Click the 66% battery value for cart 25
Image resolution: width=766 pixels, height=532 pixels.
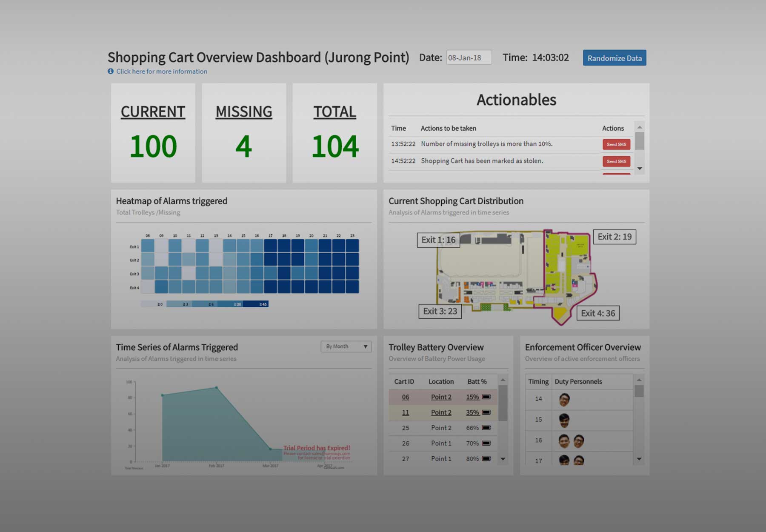[x=472, y=428]
